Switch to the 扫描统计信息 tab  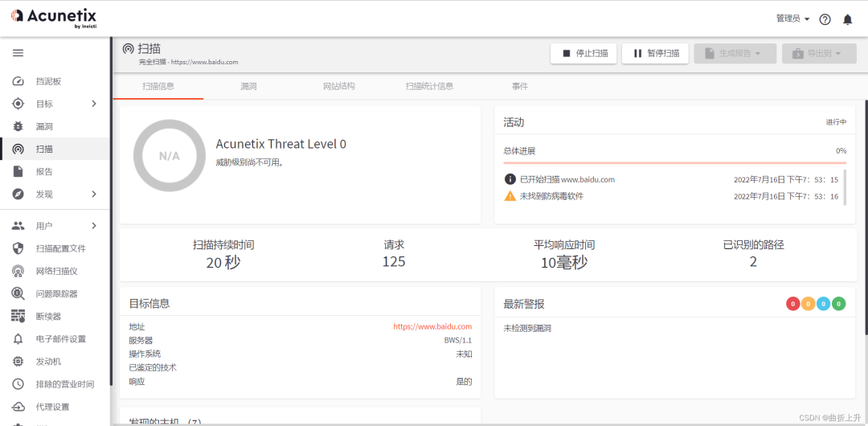click(x=429, y=87)
